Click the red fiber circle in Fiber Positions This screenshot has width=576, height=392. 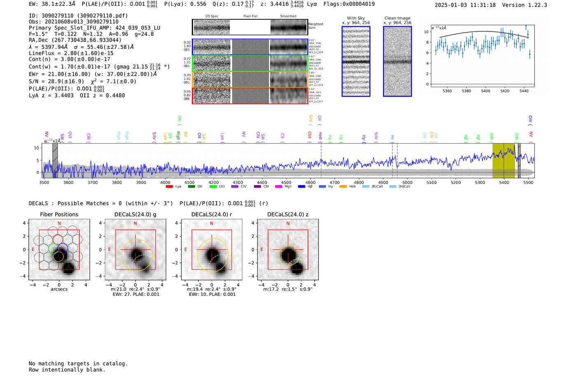(58, 239)
